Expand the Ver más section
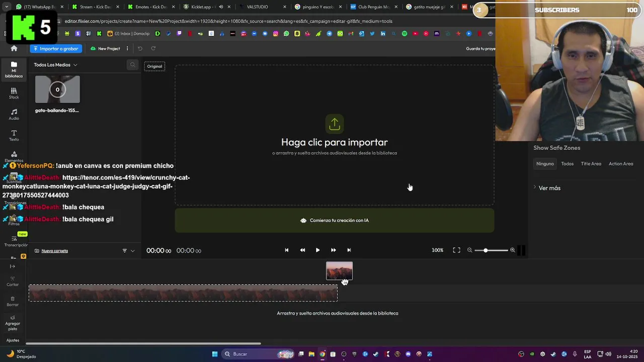The height and width of the screenshot is (362, 644). coord(547,188)
